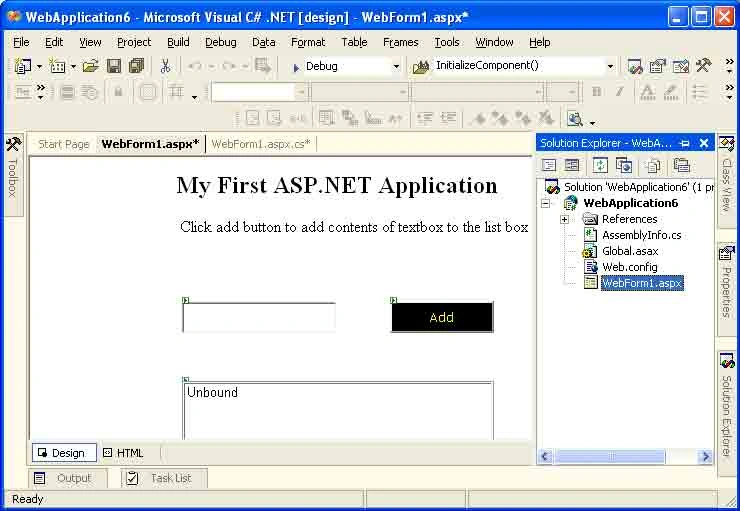Screen dimensions: 740x511
Task: Expand more buttons on the formatting toolbar
Action: [730, 92]
